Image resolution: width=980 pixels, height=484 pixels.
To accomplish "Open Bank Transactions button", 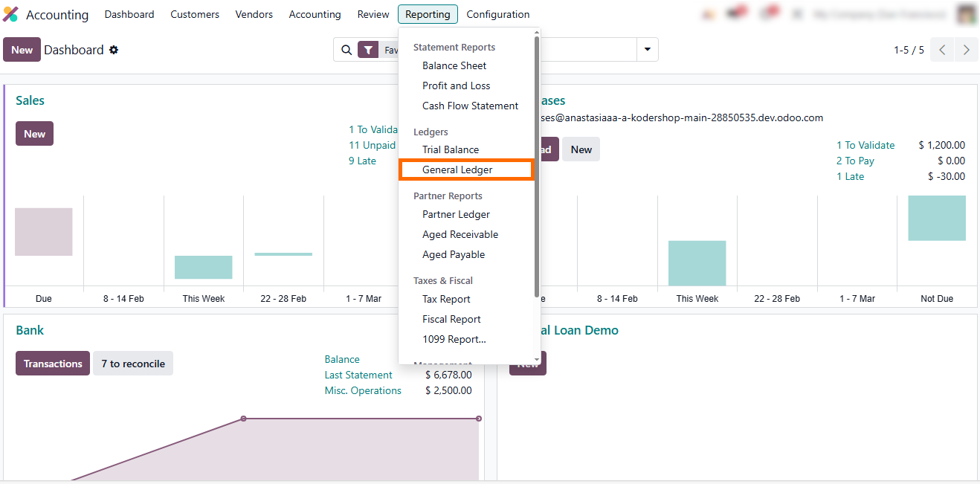I will [53, 364].
